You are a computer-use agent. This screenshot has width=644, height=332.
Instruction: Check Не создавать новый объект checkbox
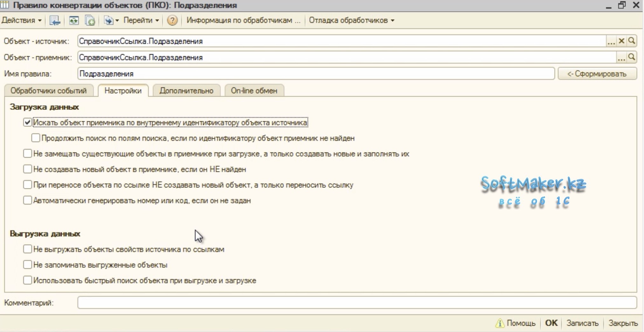coord(27,169)
